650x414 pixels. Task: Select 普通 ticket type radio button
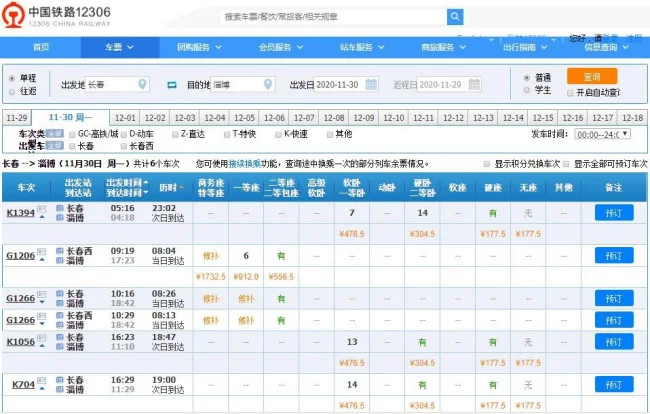pyautogui.click(x=526, y=77)
